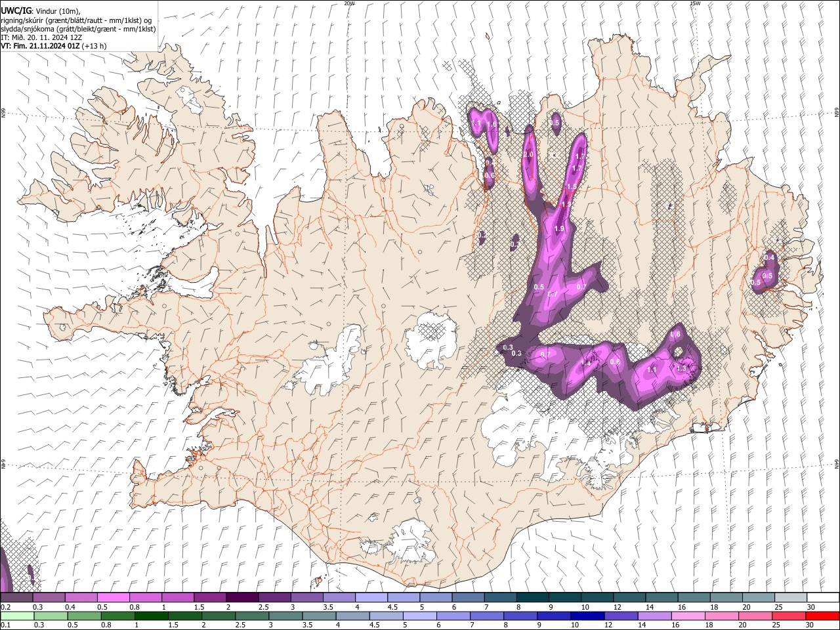This screenshot has width=840, height=630.
Task: Click the 'slydda/snjókoma' legend description line
Action: click(78, 29)
